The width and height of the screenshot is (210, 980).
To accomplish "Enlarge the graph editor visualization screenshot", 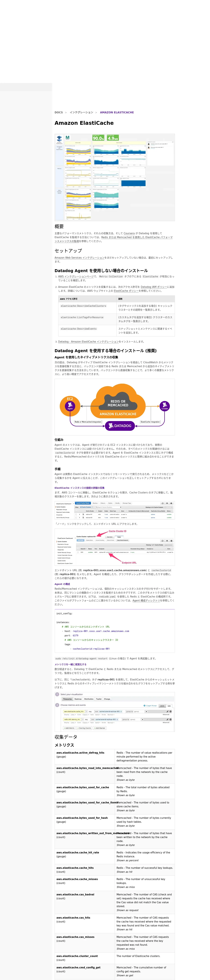I will pos(115,711).
